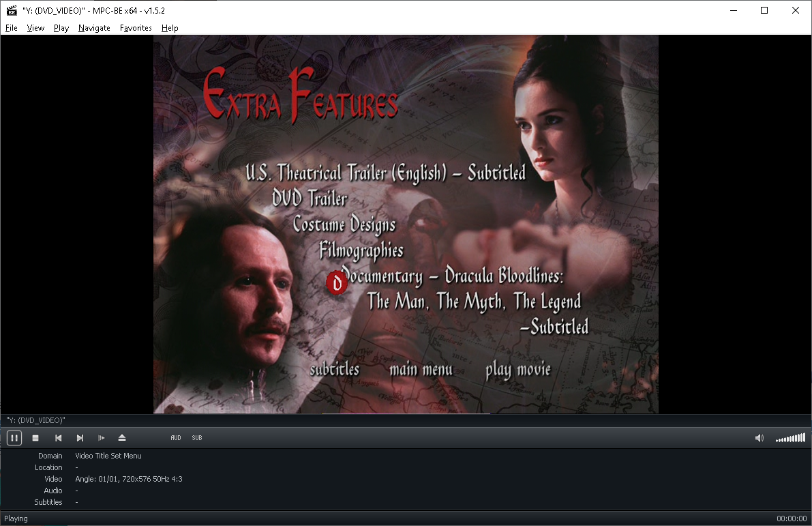Viewport: 812px width, 526px height.
Task: Click the MPC-BE app icon in title bar
Action: tap(12, 10)
